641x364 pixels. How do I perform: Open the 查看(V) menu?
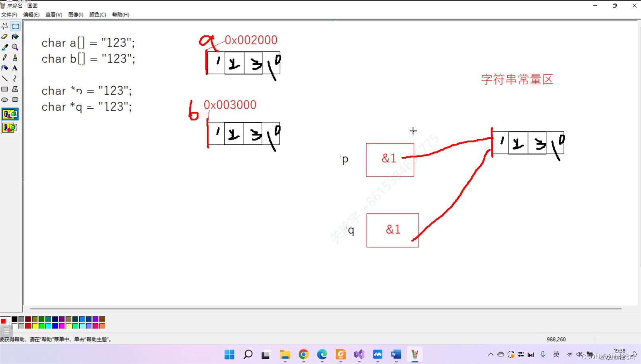54,15
